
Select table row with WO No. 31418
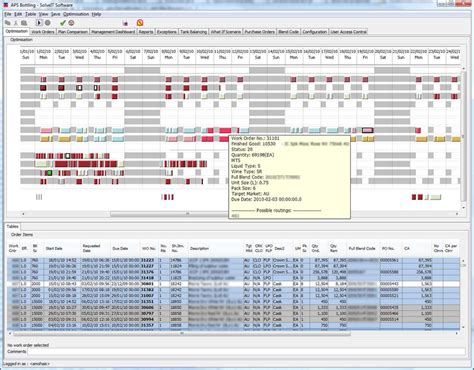[x=233, y=278]
